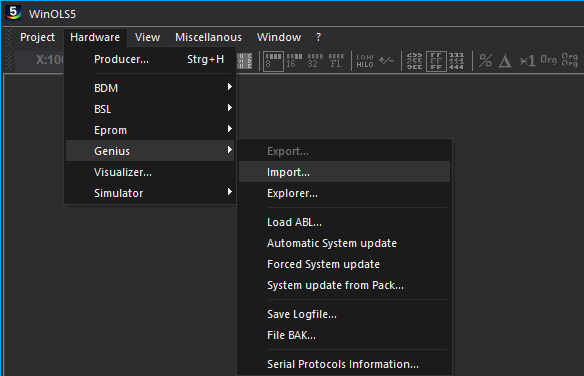Select the 16-bit data width toolbar icon

[x=294, y=61]
